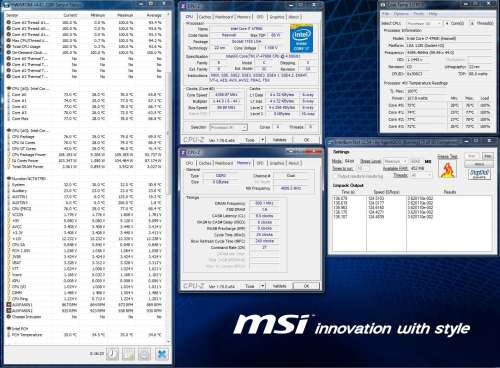The width and height of the screenshot is (500, 368).
Task: Switch to the Graphics tab in the upper CPU-Z
Action: pyautogui.click(x=277, y=17)
